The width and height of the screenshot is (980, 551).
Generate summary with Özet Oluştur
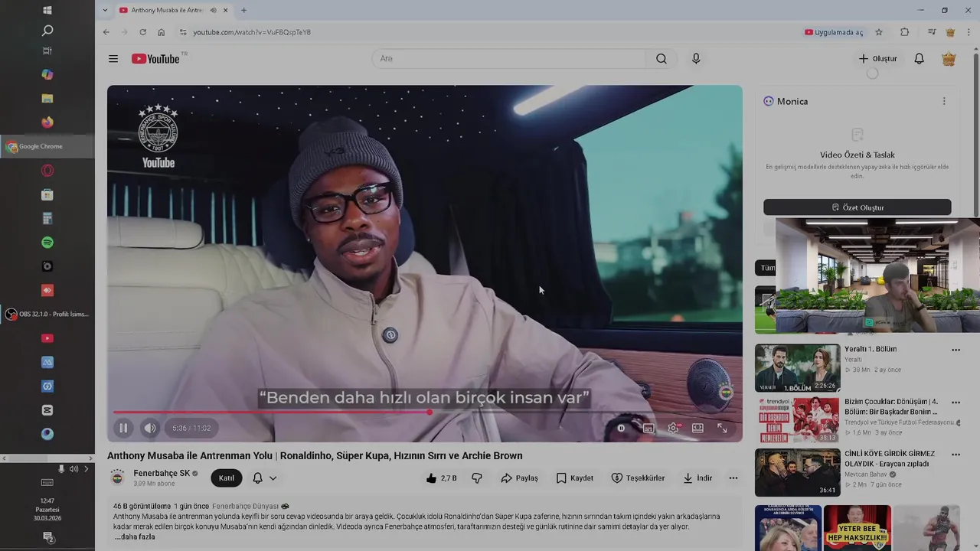857,207
